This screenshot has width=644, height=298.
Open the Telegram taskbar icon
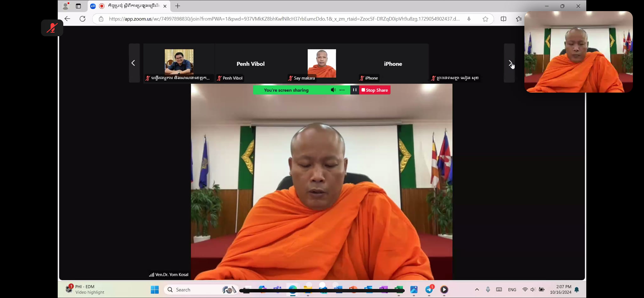tap(429, 290)
